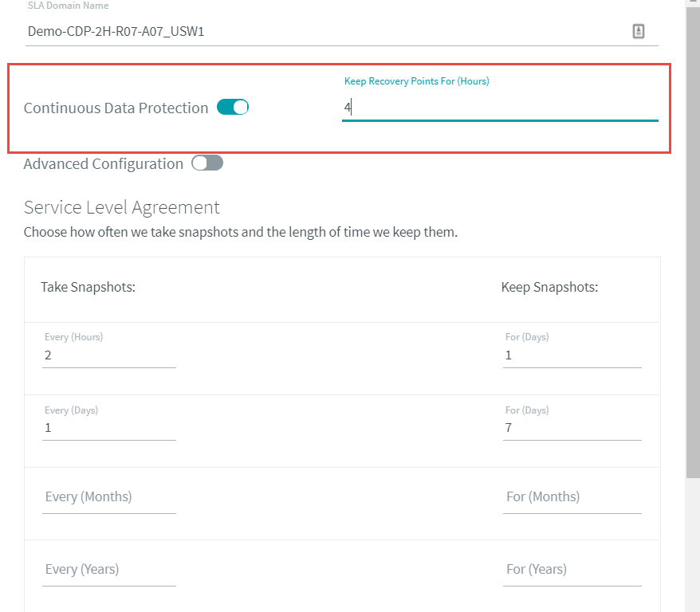Click the Every (Months) field
The height and width of the screenshot is (612, 700).
pos(109,497)
